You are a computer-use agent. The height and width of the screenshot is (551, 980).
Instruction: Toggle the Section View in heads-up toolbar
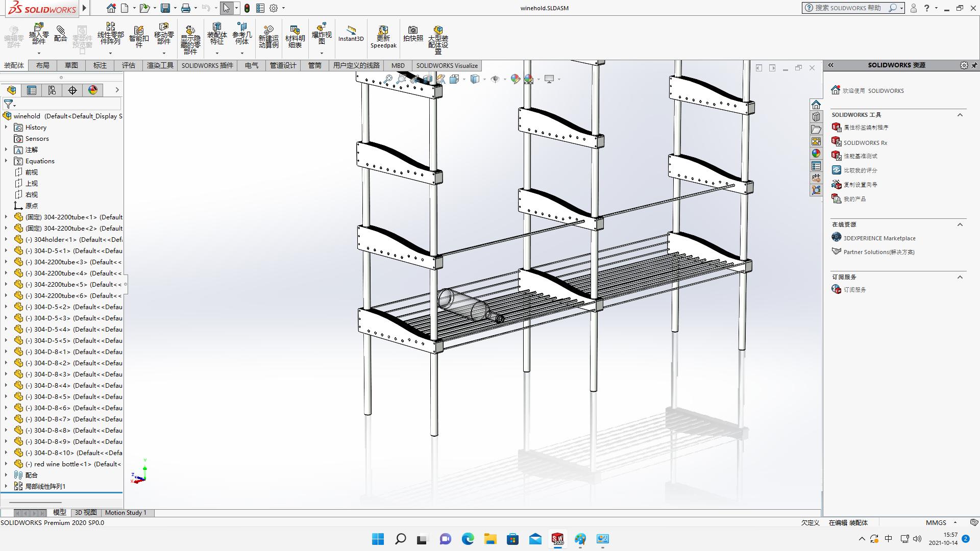(x=428, y=80)
